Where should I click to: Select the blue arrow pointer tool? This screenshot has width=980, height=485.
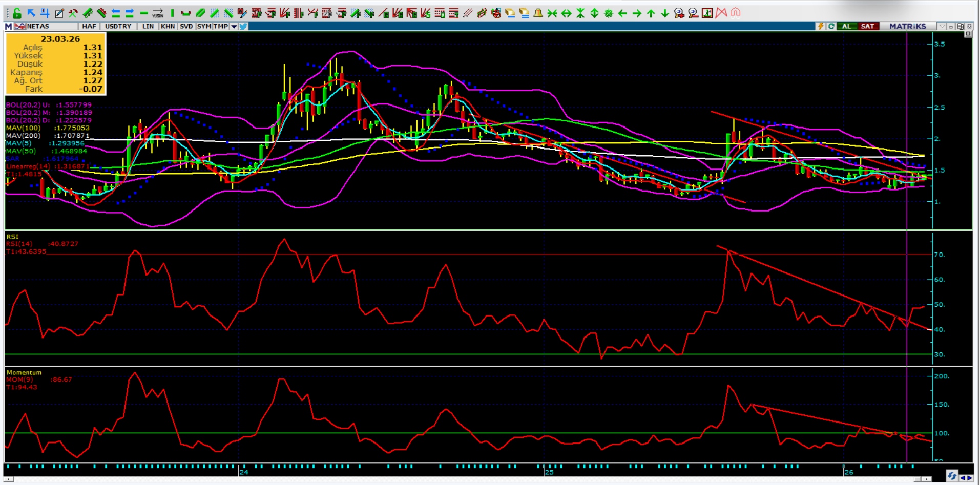click(x=31, y=13)
